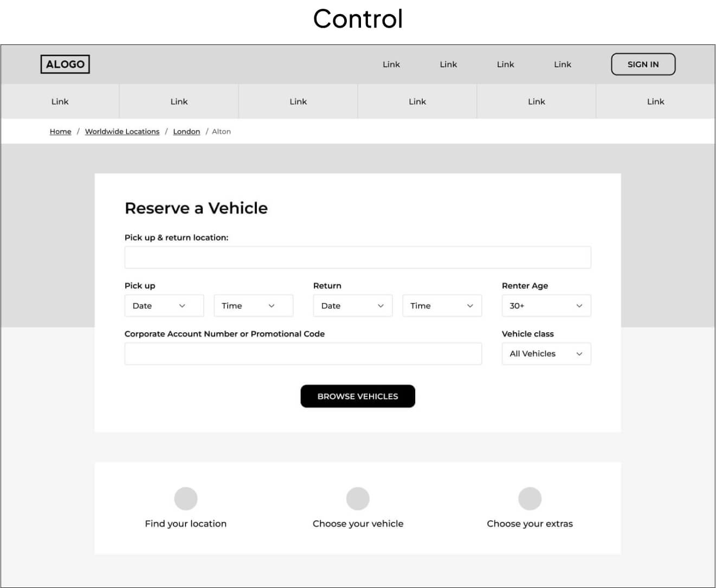
Task: Click the ALOGO logo
Action: click(x=65, y=64)
